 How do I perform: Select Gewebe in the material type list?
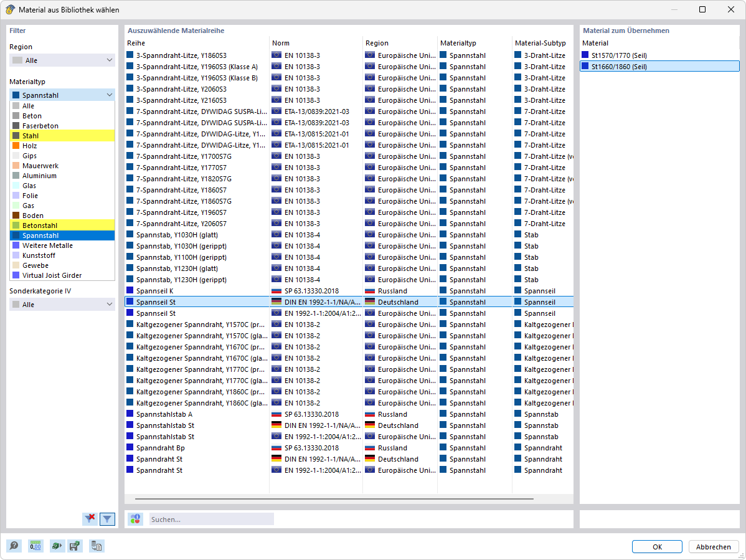[62, 265]
